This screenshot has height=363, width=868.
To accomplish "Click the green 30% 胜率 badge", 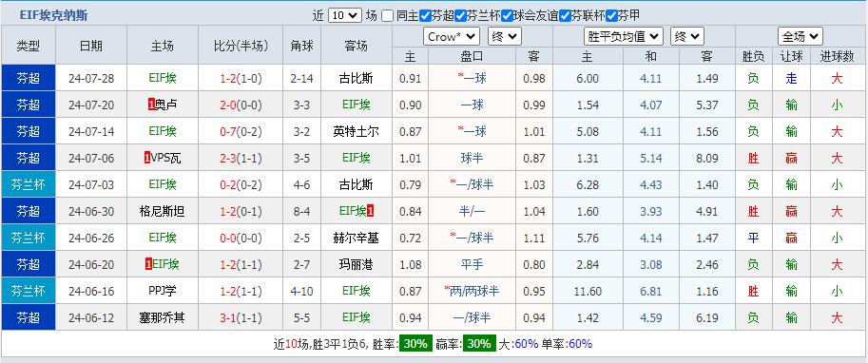I will (x=415, y=344).
